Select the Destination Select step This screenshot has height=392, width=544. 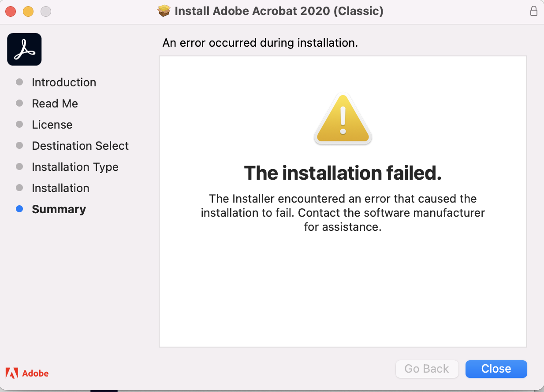coord(80,145)
